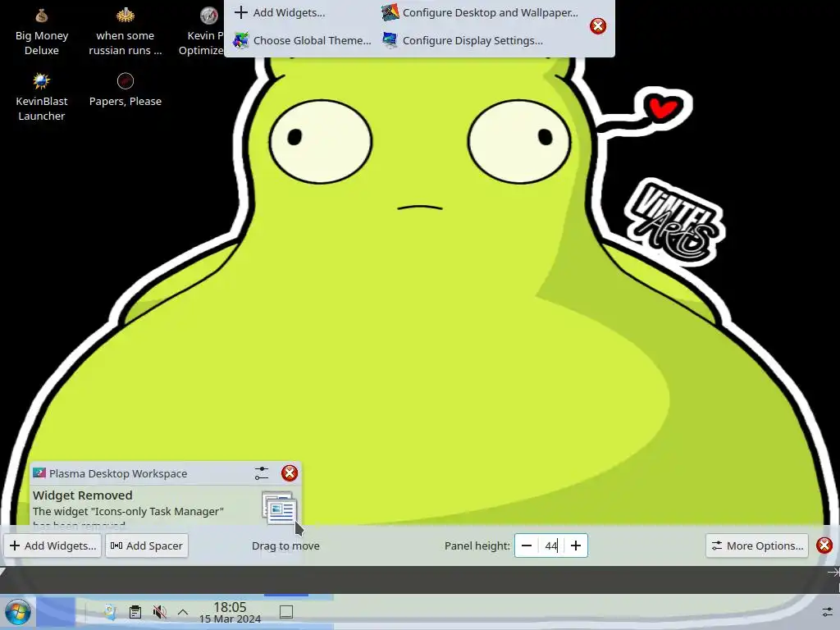Select the Papers, Please desktop icon
840x630 pixels.
(125, 90)
